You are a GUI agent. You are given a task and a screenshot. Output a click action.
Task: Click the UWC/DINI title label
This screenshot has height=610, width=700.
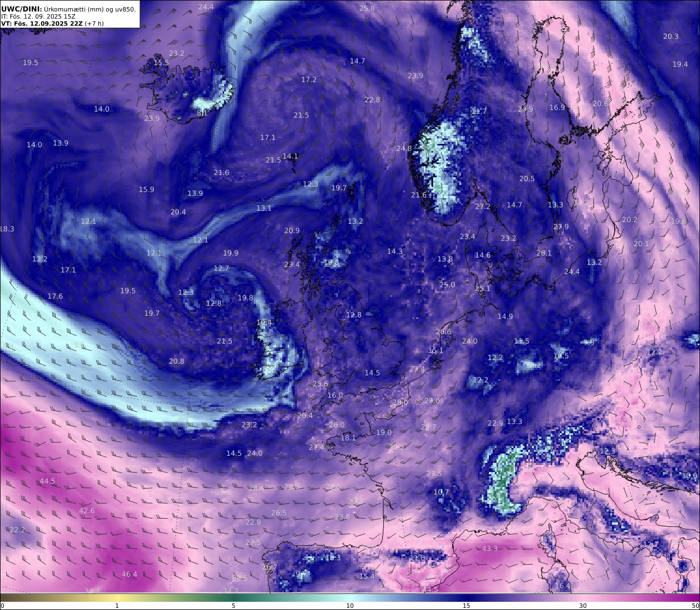tap(21, 9)
